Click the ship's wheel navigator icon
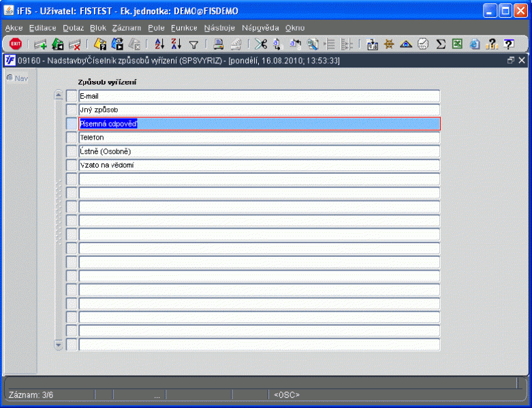The height and width of the screenshot is (408, 532). (x=389, y=44)
